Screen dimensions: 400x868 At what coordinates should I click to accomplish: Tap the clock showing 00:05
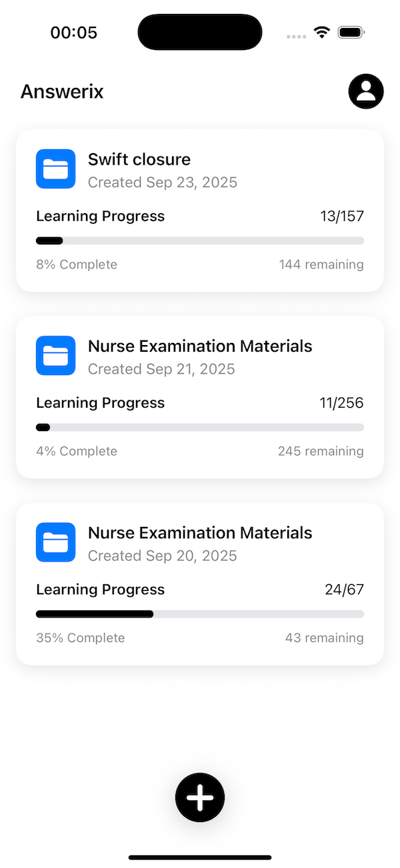[73, 31]
